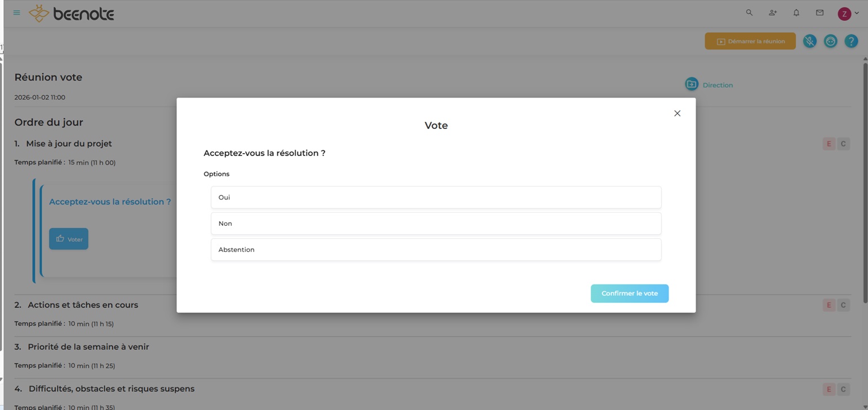Click the search magnifier icon
Viewport: 868px width, 410px height.
(749, 12)
